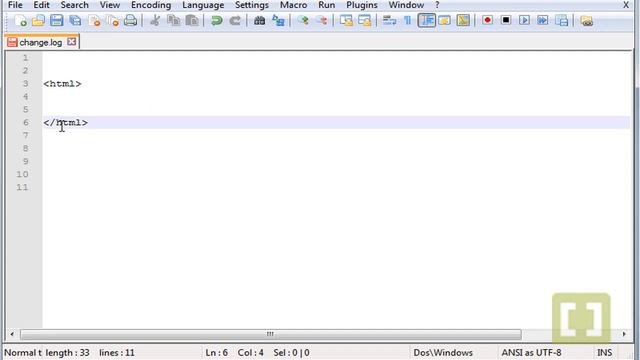
Task: Click the right arrow of horizontal scrollbar
Action: (x=624, y=334)
